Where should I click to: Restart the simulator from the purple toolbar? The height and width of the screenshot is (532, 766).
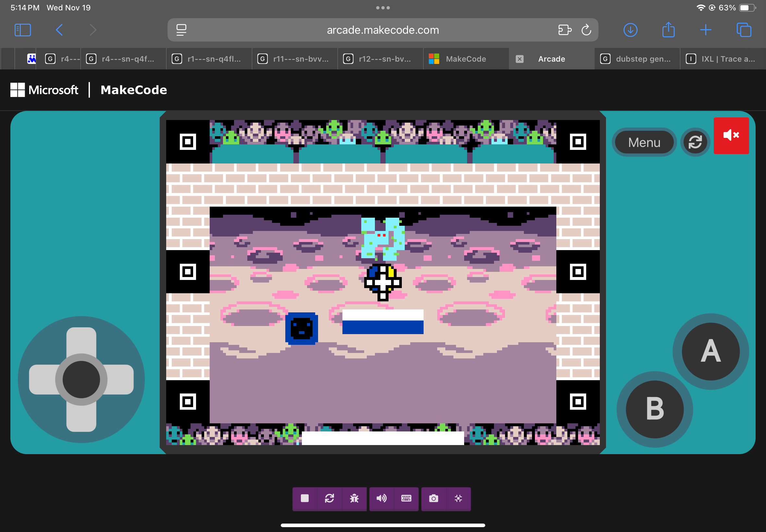tap(329, 498)
